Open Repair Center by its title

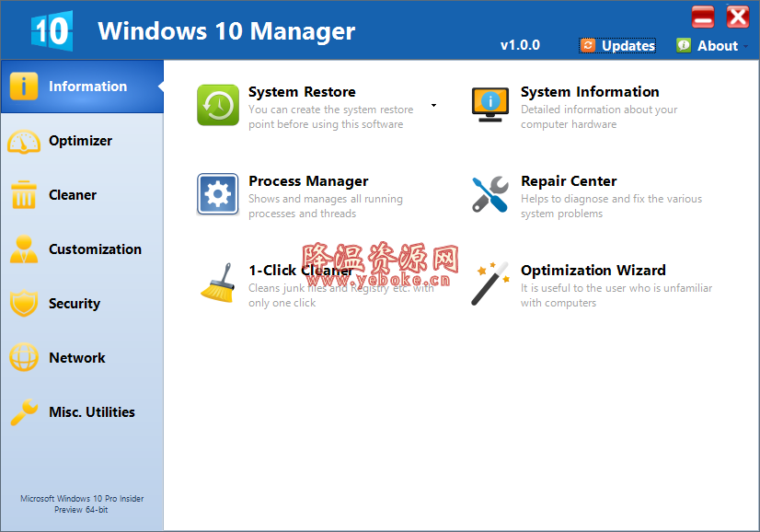click(569, 181)
